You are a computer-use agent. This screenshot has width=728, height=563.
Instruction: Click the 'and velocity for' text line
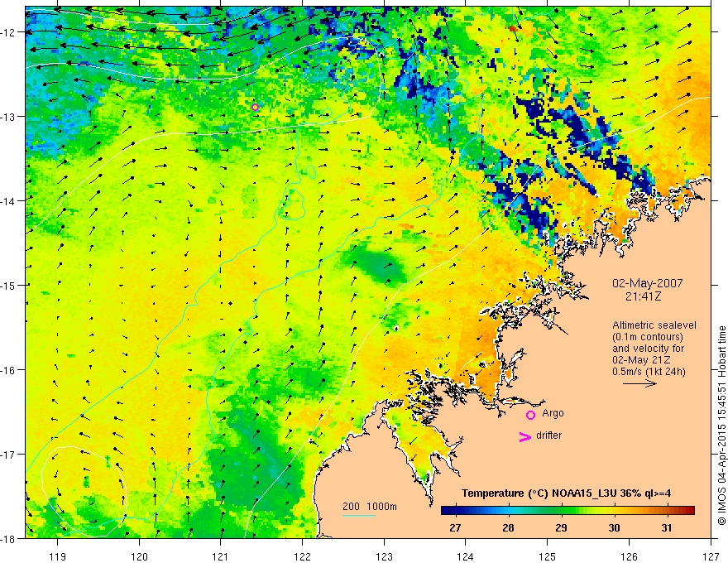point(648,349)
